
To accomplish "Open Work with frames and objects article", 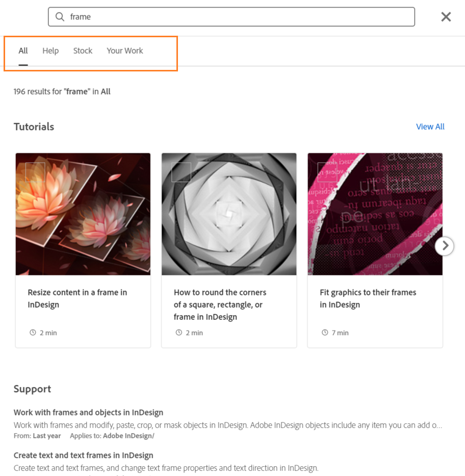I will click(88, 412).
